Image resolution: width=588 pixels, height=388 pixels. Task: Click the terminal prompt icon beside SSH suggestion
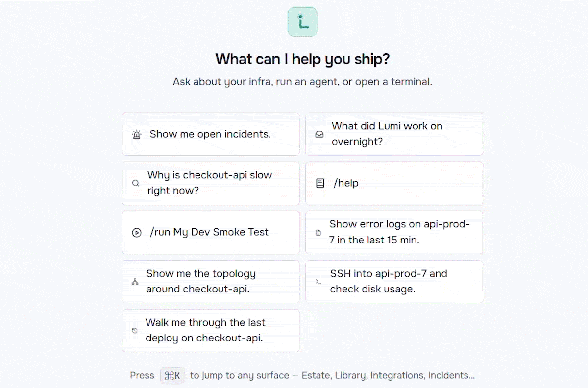(318, 282)
